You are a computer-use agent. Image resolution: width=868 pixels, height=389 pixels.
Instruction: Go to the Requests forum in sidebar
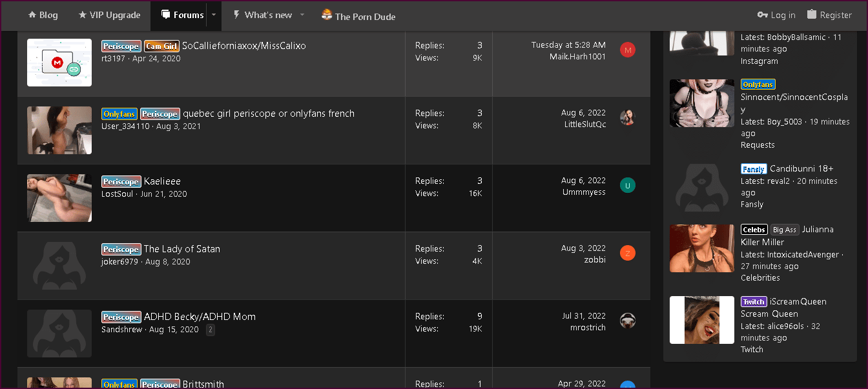[758, 145]
